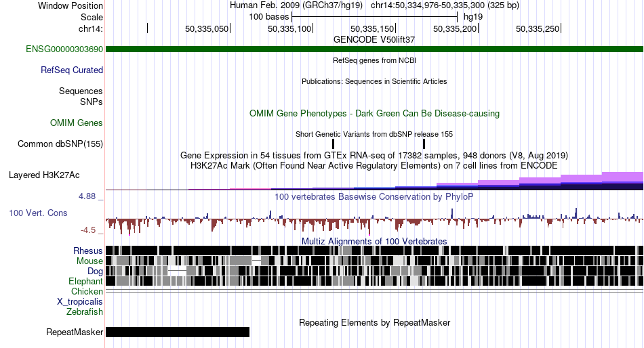Click the Sequences track label
644x348 pixels.
click(x=81, y=91)
